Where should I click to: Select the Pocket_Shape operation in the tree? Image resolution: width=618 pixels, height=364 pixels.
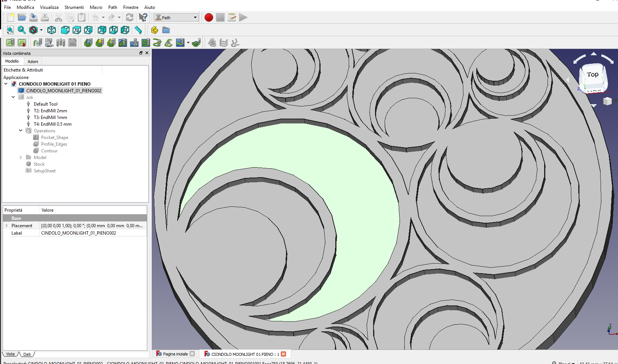click(55, 138)
